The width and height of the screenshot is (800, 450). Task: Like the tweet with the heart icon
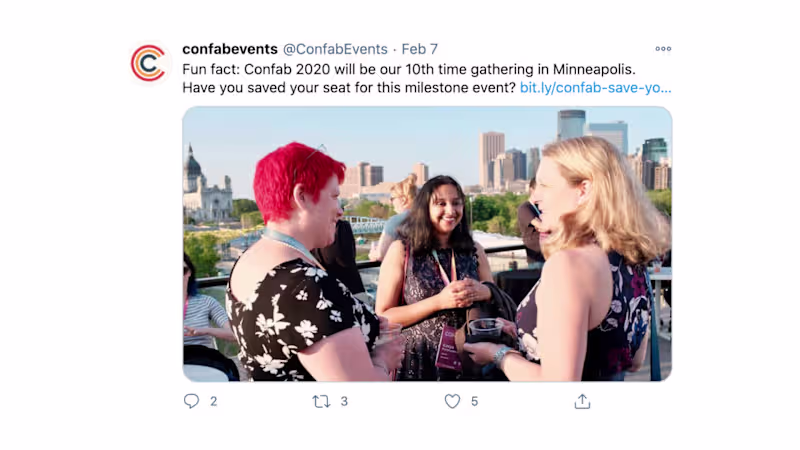pos(452,401)
